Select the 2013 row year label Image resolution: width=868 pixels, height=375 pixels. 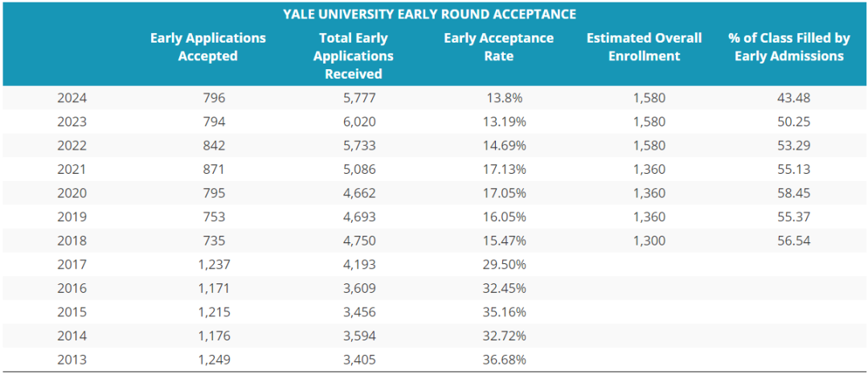click(x=72, y=360)
